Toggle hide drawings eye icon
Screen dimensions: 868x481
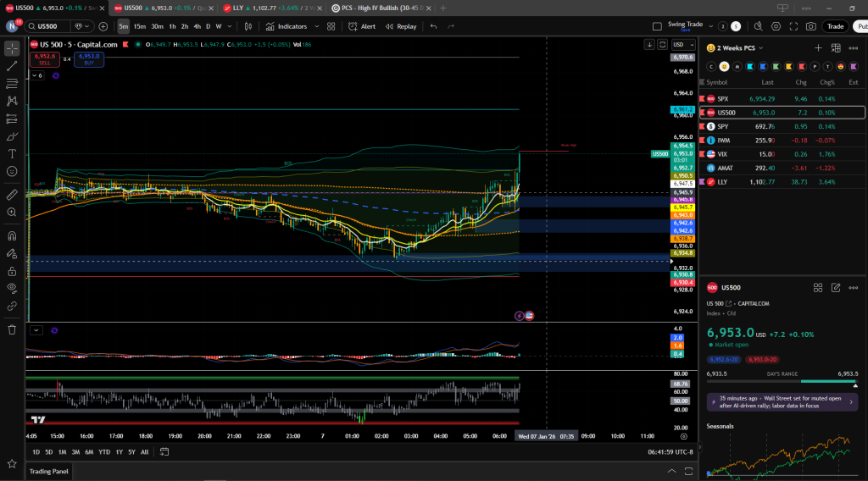(x=12, y=288)
